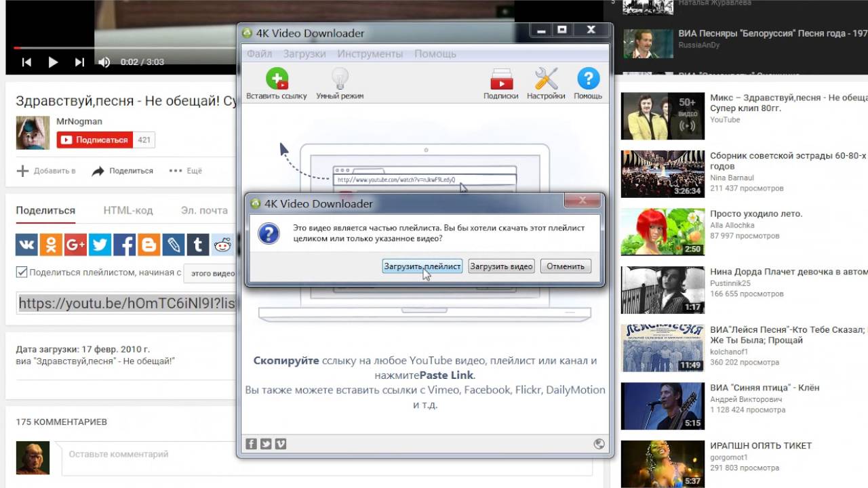
Task: Skip to next video in player
Action: 79,62
